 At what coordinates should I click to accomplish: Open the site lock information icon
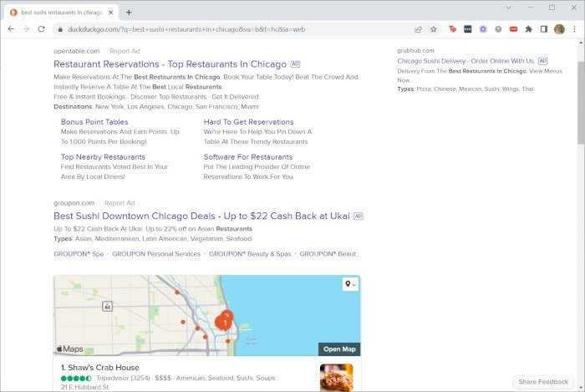pyautogui.click(x=59, y=29)
